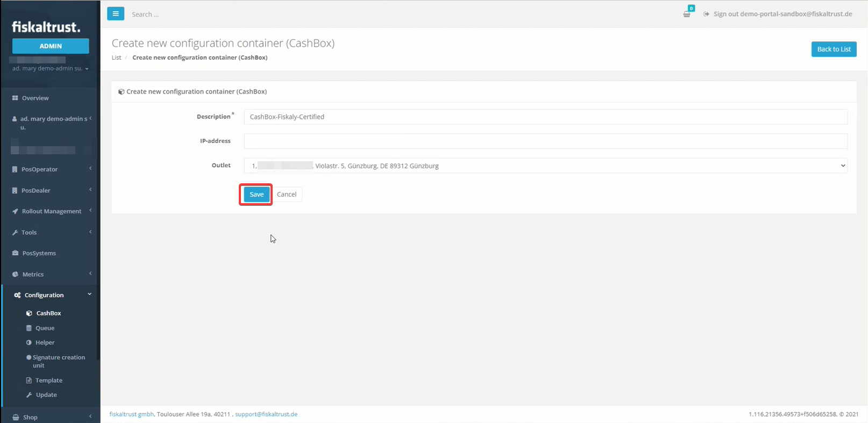Click the PosSystems briefcase icon
The image size is (868, 423).
[x=15, y=253]
